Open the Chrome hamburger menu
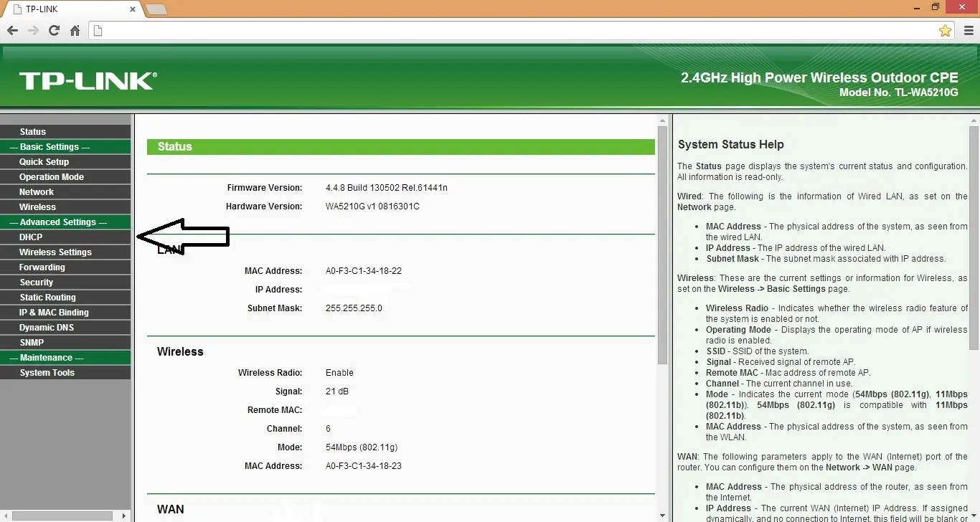This screenshot has height=522, width=980. [x=969, y=30]
